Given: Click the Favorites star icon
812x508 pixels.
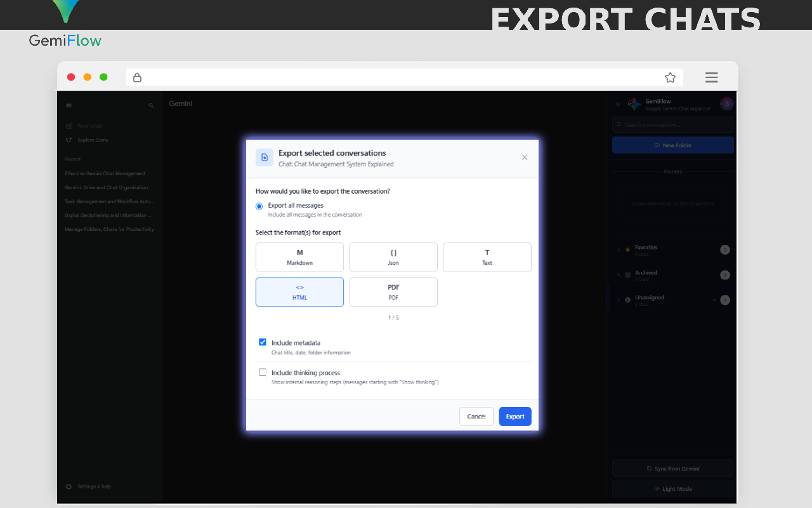Looking at the screenshot, I should (628, 250).
